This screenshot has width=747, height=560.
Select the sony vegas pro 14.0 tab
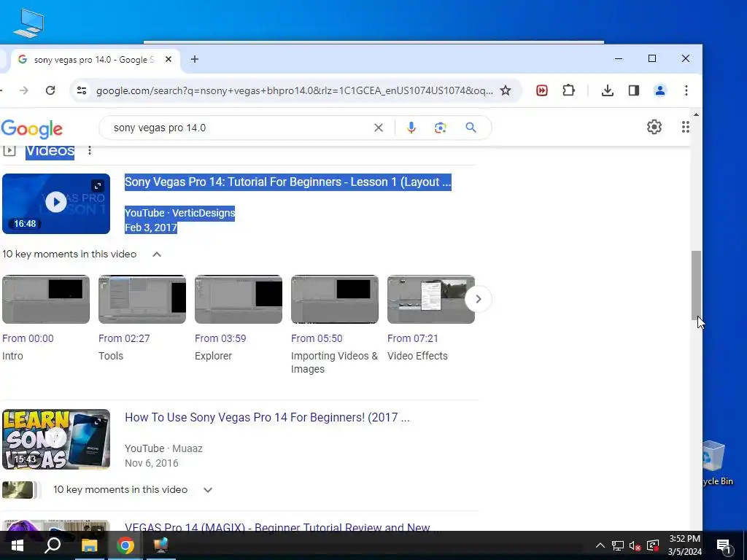click(x=94, y=60)
